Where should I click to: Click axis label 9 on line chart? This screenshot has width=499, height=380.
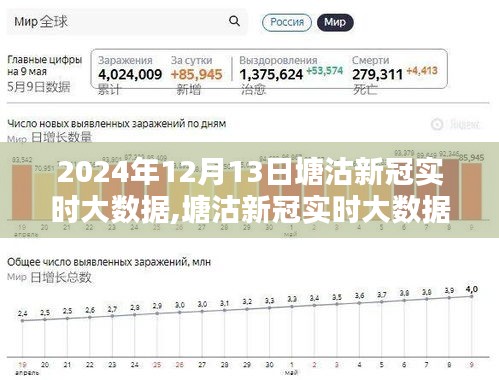pyautogui.click(x=471, y=365)
